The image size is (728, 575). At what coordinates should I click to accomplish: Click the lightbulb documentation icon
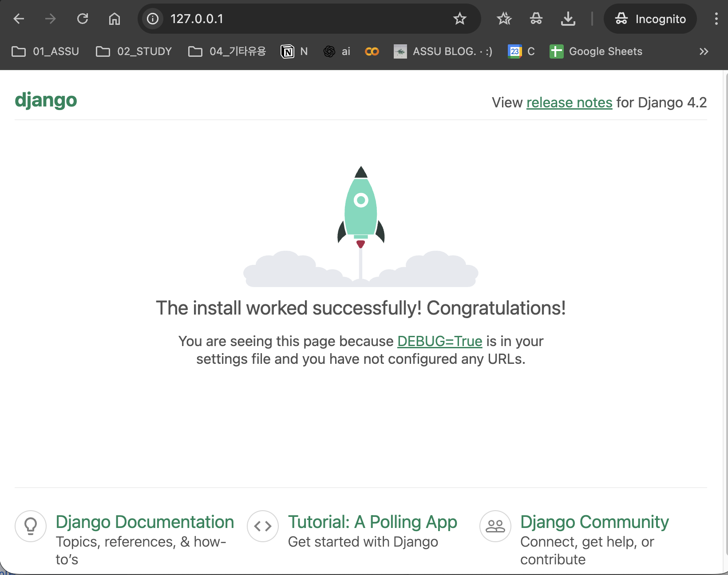(x=31, y=526)
